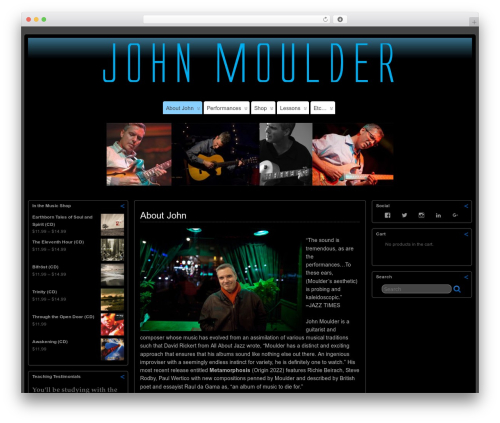This screenshot has height=423, width=500.
Task: Click the first banner photo with teal guitar
Action: pos(139,154)
